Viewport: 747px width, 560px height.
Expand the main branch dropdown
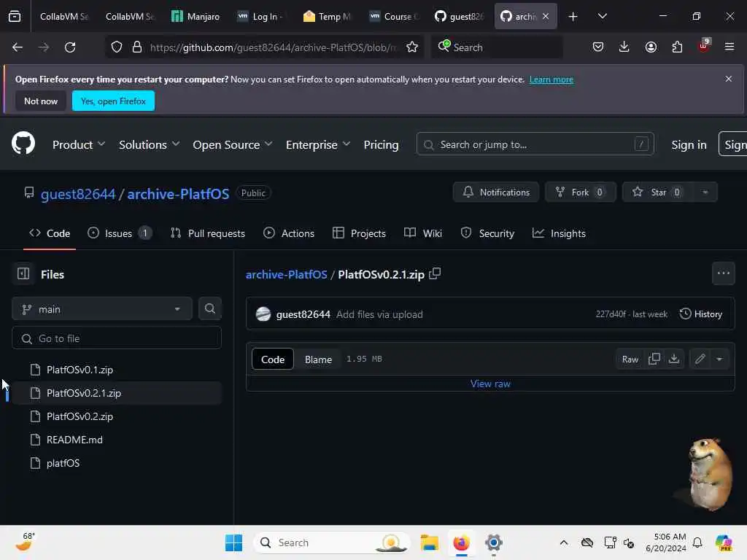(x=102, y=309)
